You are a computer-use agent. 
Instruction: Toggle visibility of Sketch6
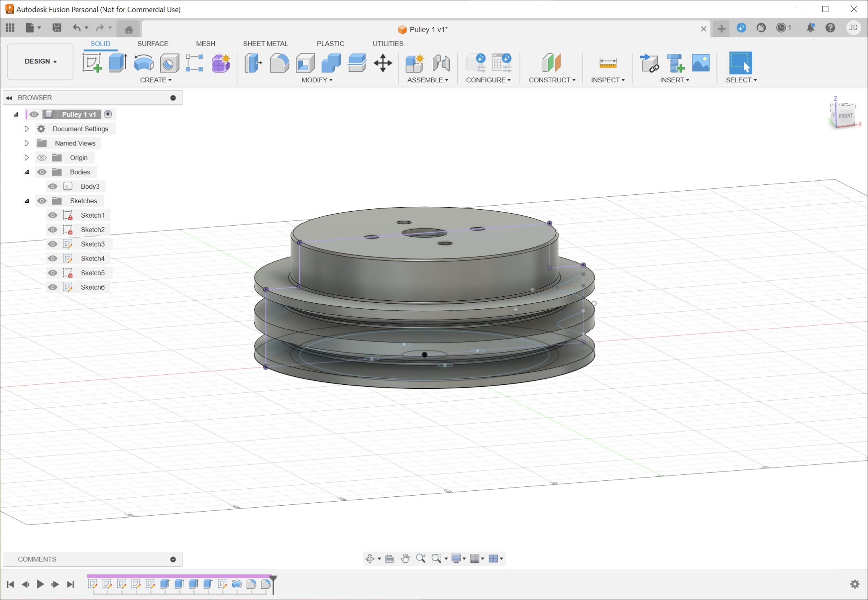(52, 287)
